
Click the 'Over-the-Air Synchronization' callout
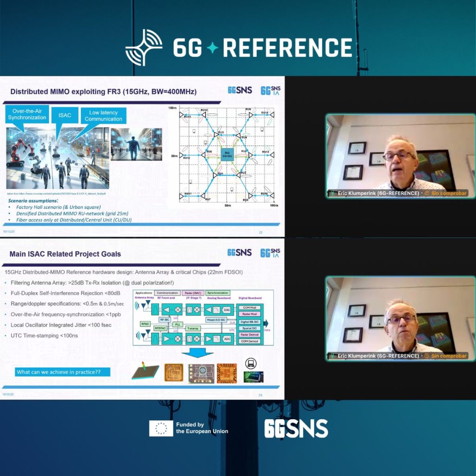coord(27,114)
